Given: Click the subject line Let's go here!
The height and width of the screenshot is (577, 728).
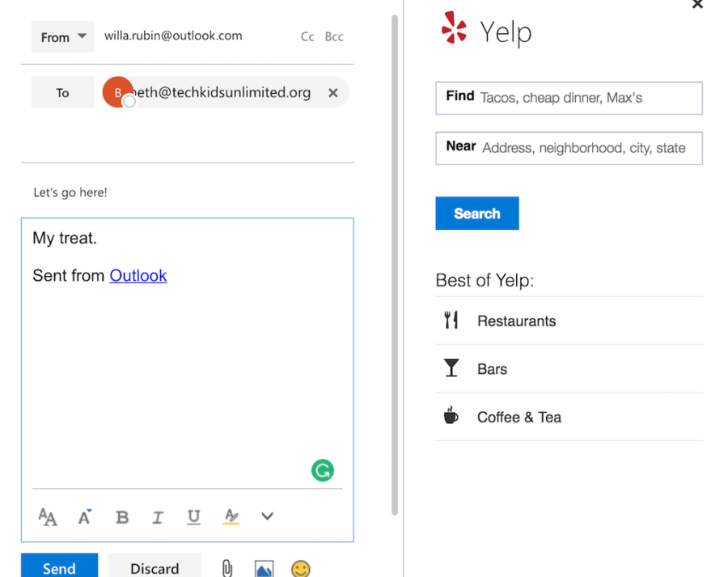Looking at the screenshot, I should coord(70,193).
